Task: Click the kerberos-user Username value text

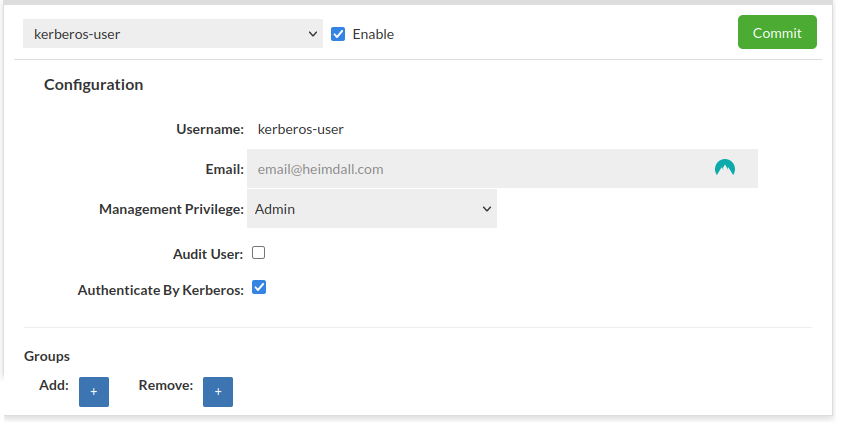Action: click(300, 129)
